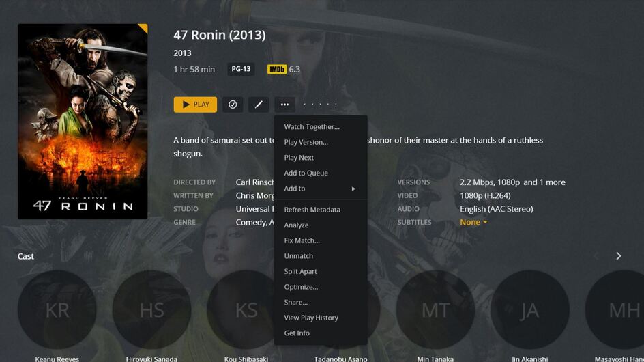This screenshot has width=644, height=362.
Task: Select Play Next menu entry
Action: pyautogui.click(x=321, y=158)
